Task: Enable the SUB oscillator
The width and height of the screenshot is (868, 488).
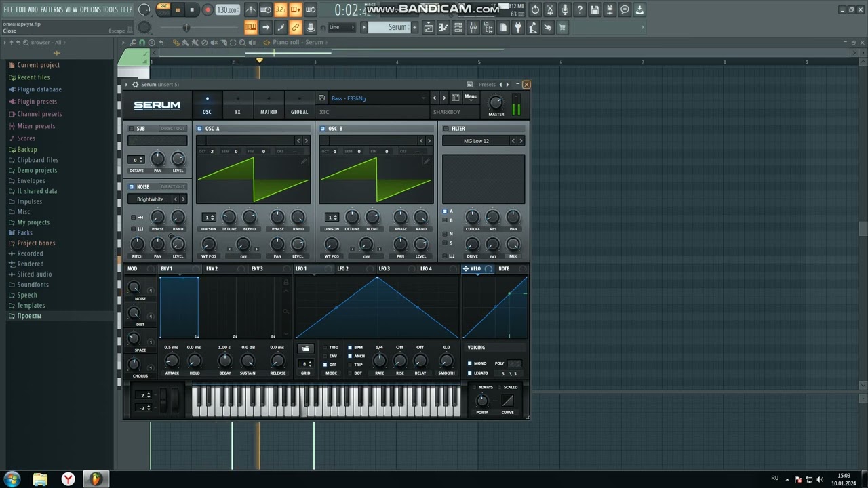Action: (132, 129)
